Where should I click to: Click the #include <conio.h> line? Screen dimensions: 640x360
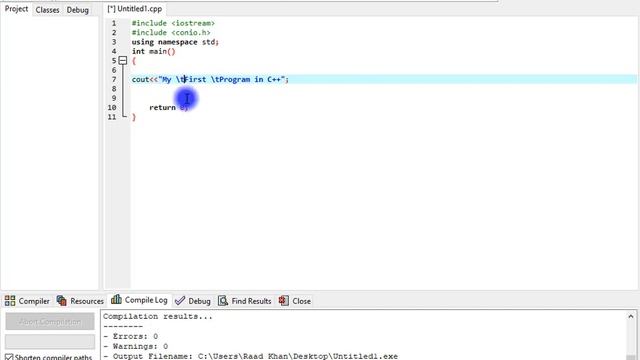171,33
